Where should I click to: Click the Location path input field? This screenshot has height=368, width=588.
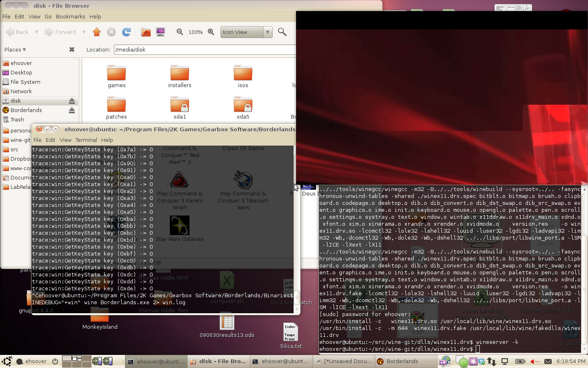click(x=204, y=49)
